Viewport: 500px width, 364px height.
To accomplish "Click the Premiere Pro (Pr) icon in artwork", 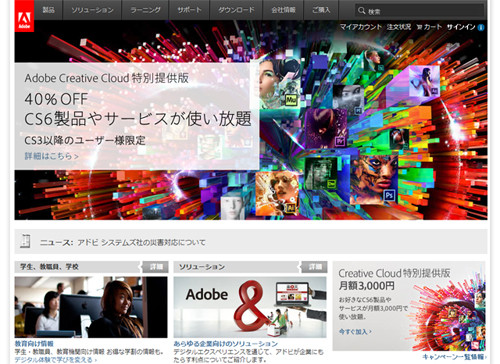I will click(339, 141).
